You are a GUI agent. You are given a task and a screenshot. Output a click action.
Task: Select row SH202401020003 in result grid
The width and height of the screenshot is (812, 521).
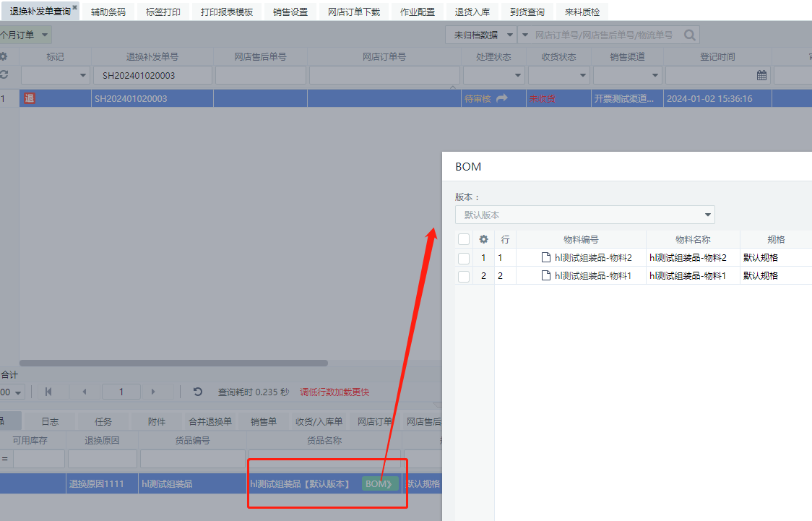[405, 98]
